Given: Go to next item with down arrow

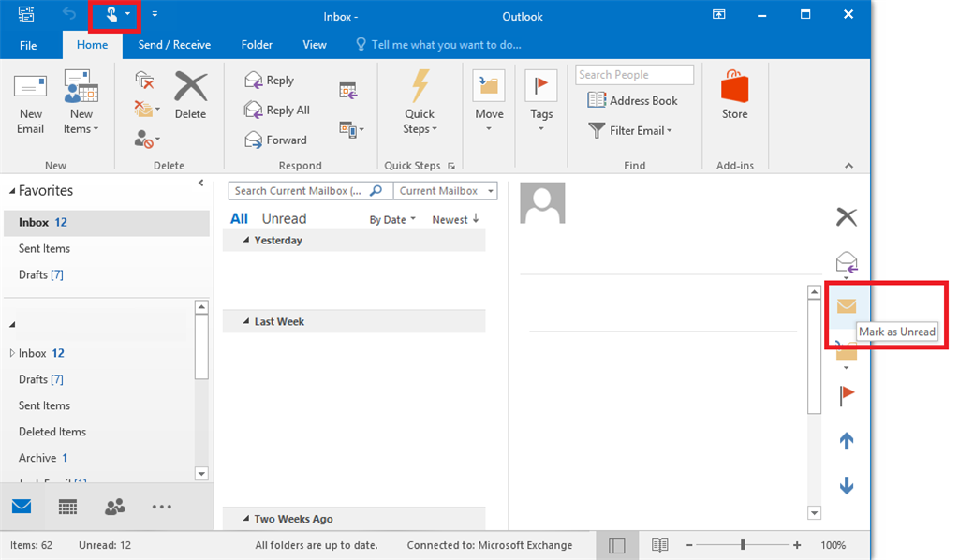Looking at the screenshot, I should [847, 485].
